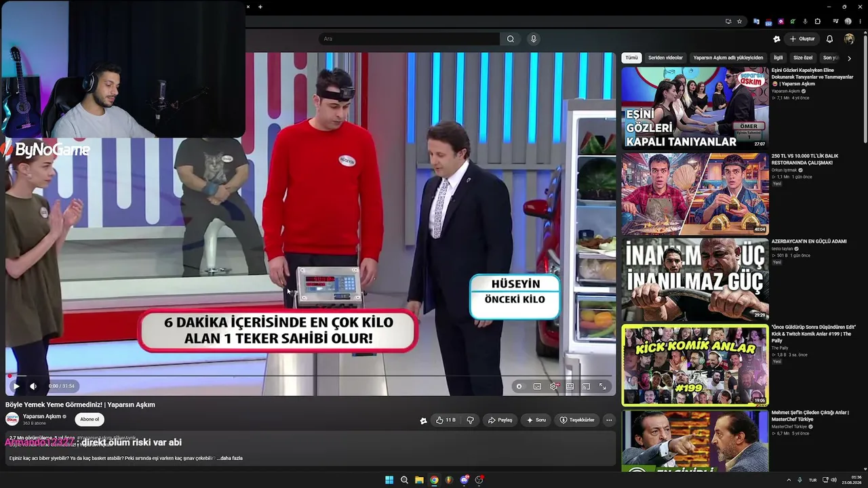The width and height of the screenshot is (868, 488).
Task: Click the sparkle icon beside Oluştur
Action: pos(776,39)
